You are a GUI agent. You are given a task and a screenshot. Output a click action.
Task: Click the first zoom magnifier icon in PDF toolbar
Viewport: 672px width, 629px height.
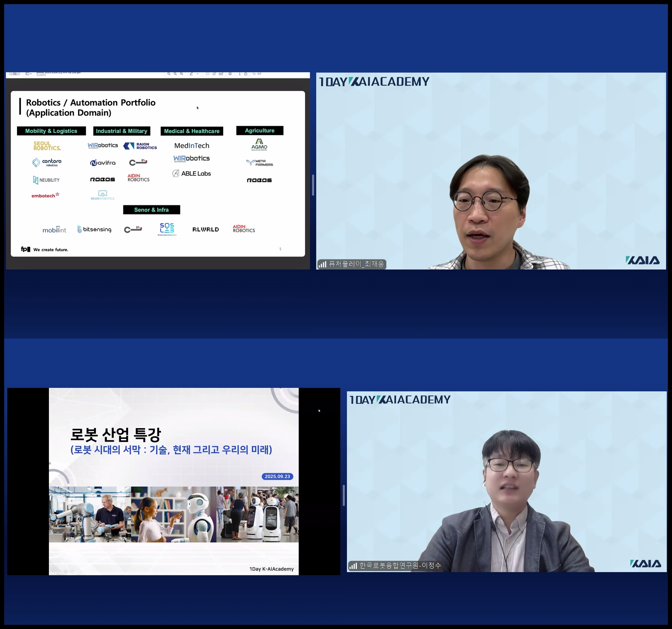coord(169,74)
